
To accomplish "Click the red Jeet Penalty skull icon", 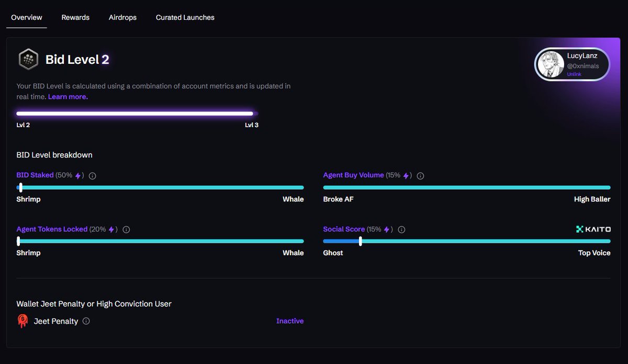I will [x=23, y=321].
